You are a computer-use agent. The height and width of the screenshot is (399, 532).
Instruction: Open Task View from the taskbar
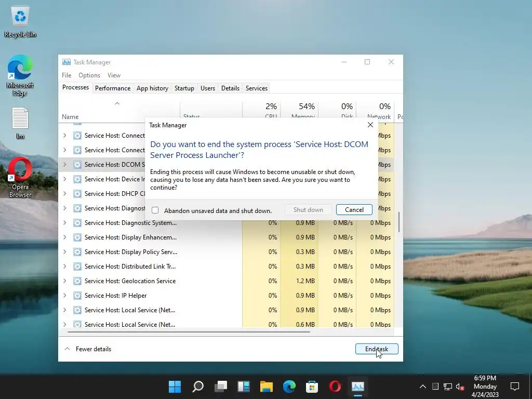pos(221,387)
